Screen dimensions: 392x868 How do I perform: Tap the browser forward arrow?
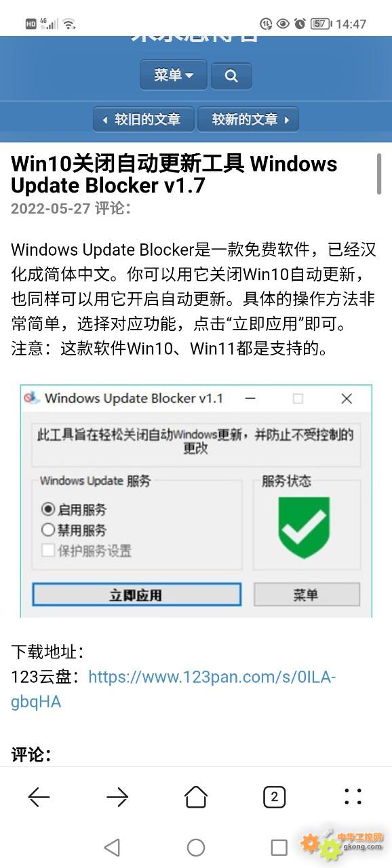coord(117,797)
